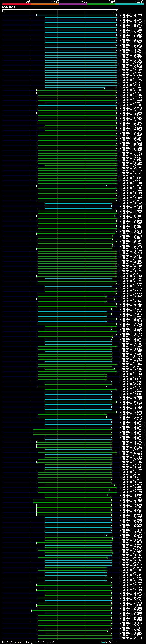Click the 209 query end position label
This screenshot has width=146, height=644.
click(115, 11)
